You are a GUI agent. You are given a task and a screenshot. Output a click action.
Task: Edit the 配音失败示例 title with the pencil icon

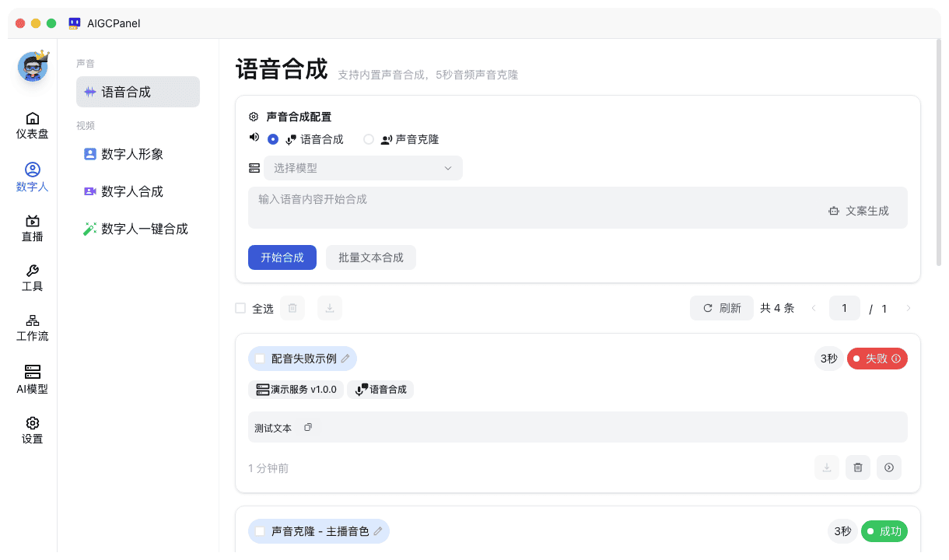(x=345, y=359)
